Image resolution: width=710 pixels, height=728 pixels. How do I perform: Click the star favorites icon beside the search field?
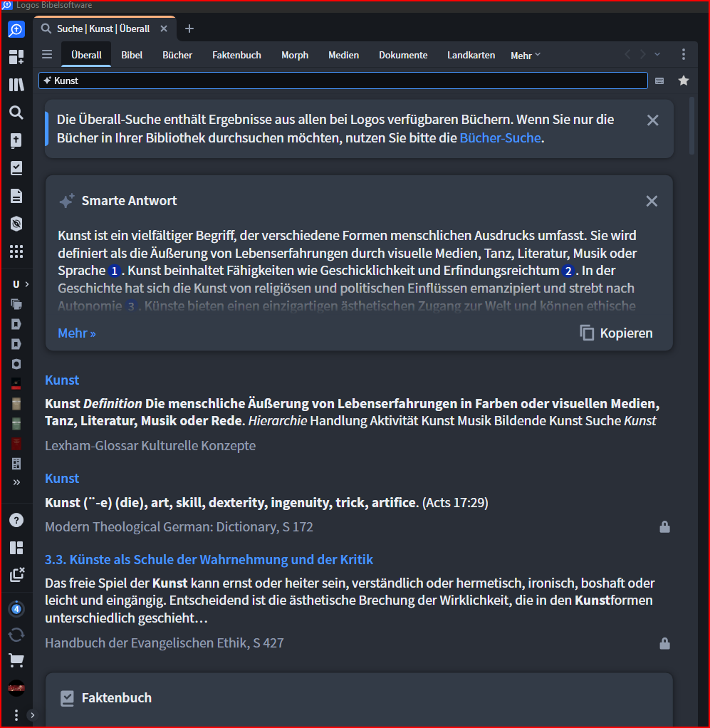pyautogui.click(x=684, y=80)
